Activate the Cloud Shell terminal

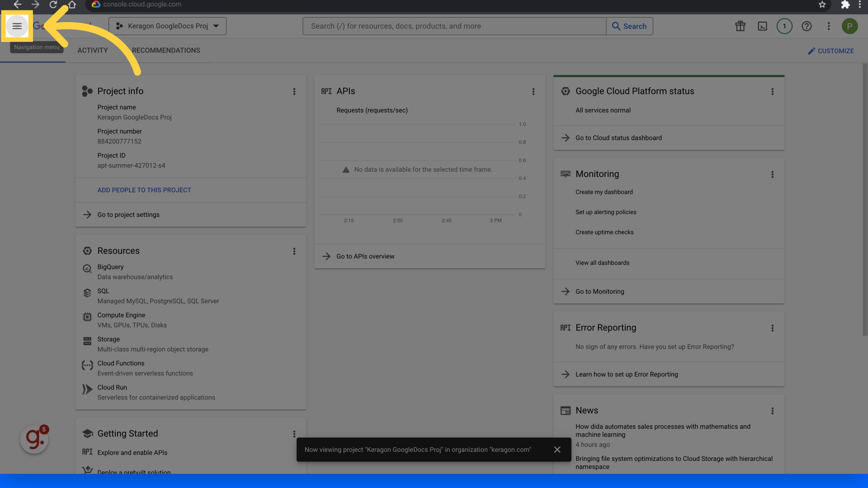pyautogui.click(x=762, y=26)
